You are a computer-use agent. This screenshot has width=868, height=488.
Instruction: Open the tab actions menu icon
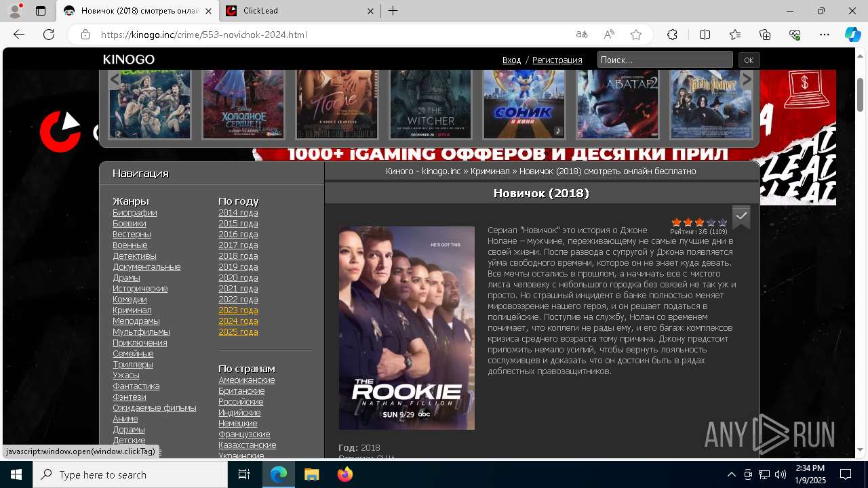[x=41, y=11]
